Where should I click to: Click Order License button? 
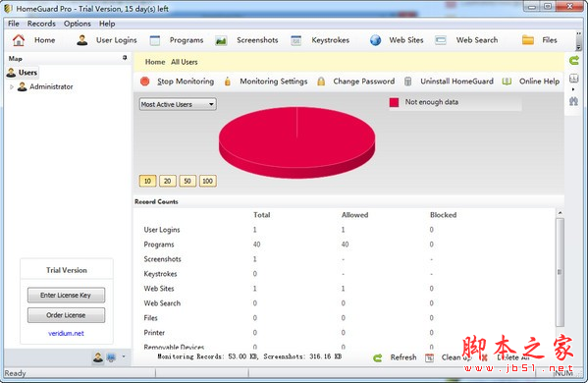coord(66,315)
